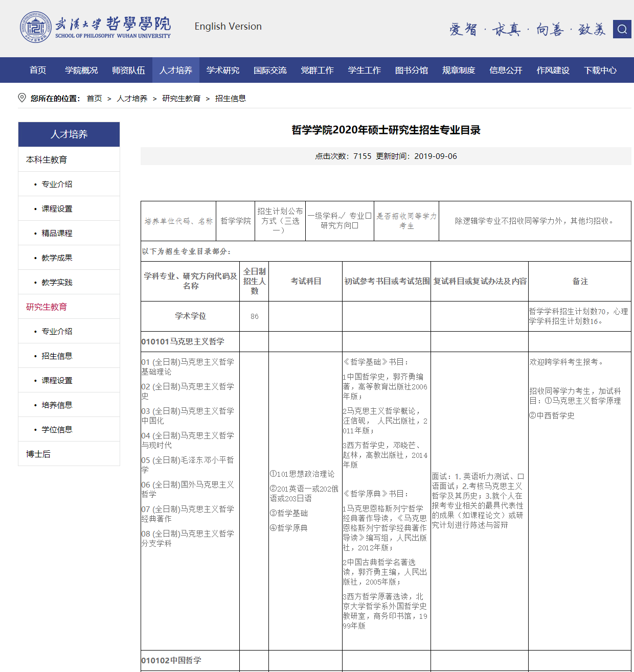Open 专业介绍 under 本科生教育

(x=69, y=184)
